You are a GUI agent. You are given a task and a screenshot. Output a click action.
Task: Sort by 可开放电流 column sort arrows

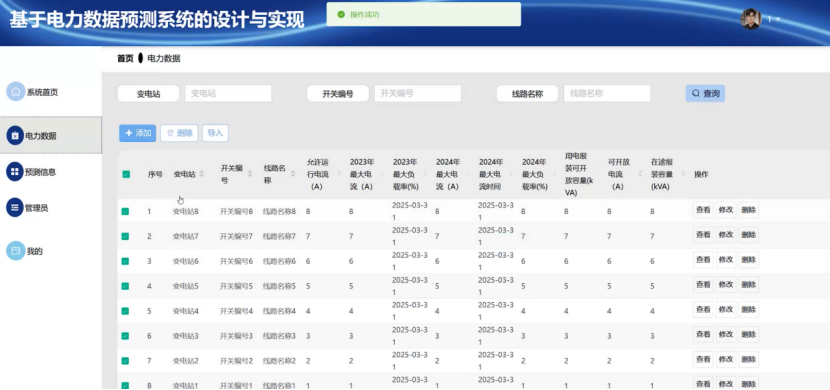tap(641, 174)
